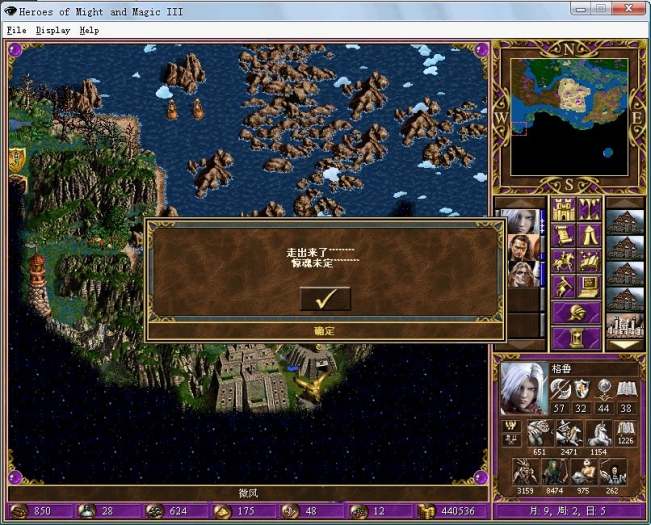Click the Quest Log scroll icon

(563, 236)
